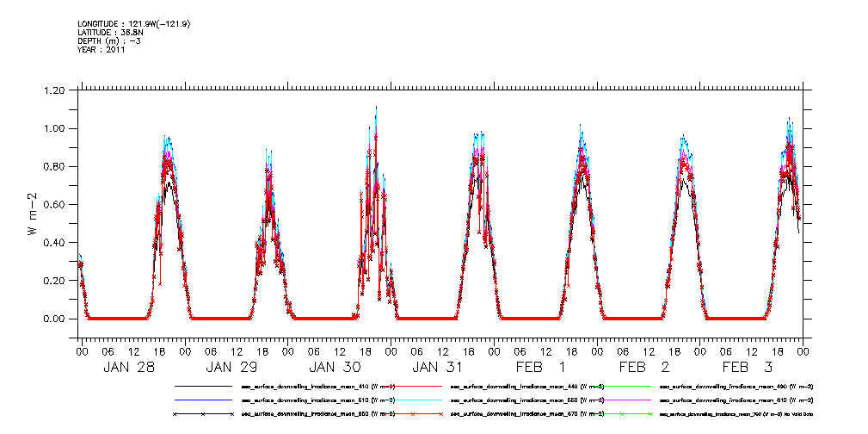Click the FEB 1 date label

tap(541, 367)
